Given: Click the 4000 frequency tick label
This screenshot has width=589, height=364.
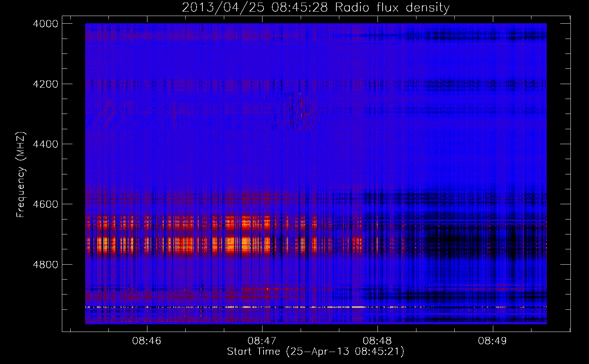Looking at the screenshot, I should (46, 24).
